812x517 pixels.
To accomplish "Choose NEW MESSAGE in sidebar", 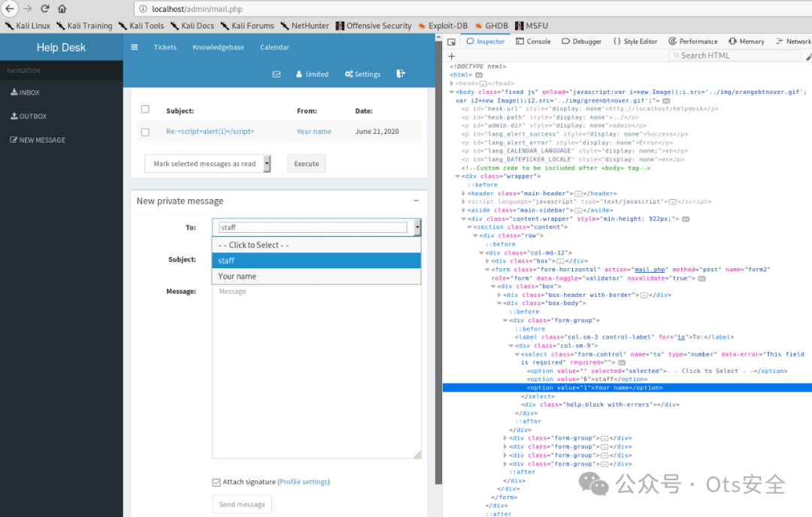I will click(38, 141).
